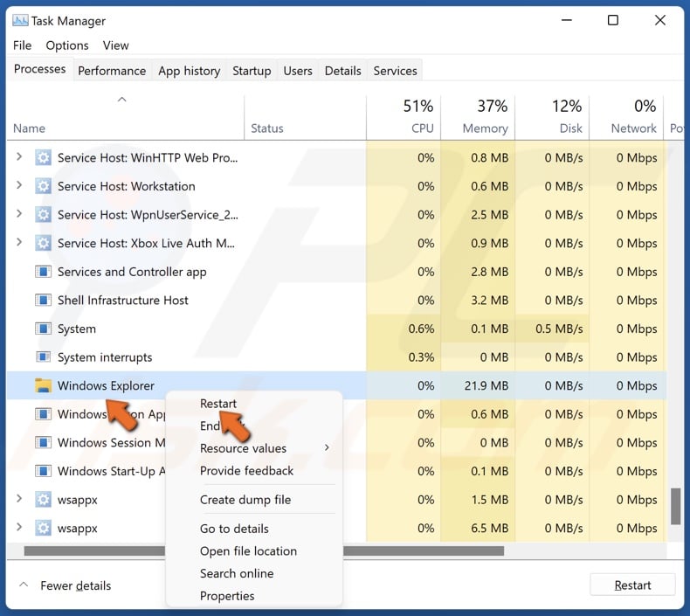Expand Service Host: WinHTTP Web Pro group
The height and width of the screenshot is (616, 690).
click(x=19, y=156)
